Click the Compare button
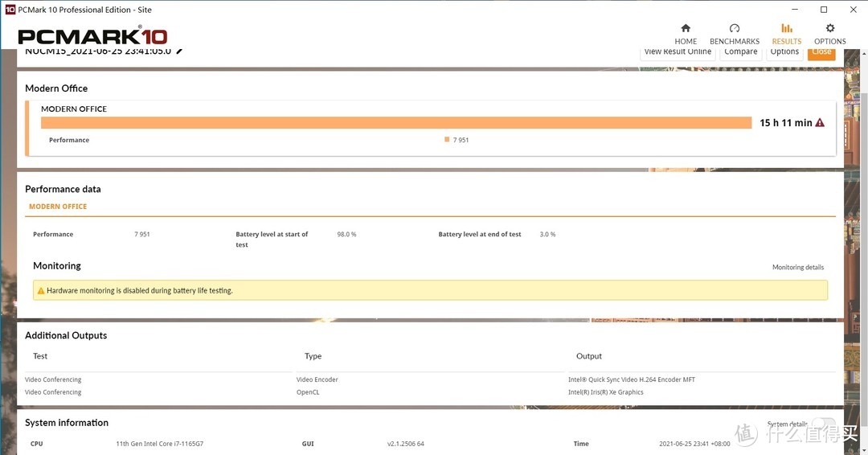The width and height of the screenshot is (868, 455). click(x=741, y=52)
